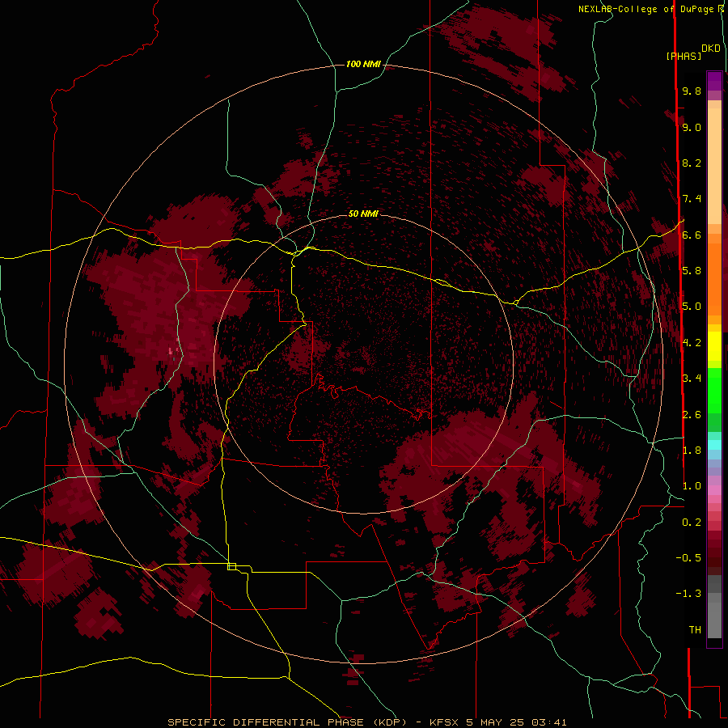Click the peach band of the color scale
728x728 pixels.
point(714,166)
